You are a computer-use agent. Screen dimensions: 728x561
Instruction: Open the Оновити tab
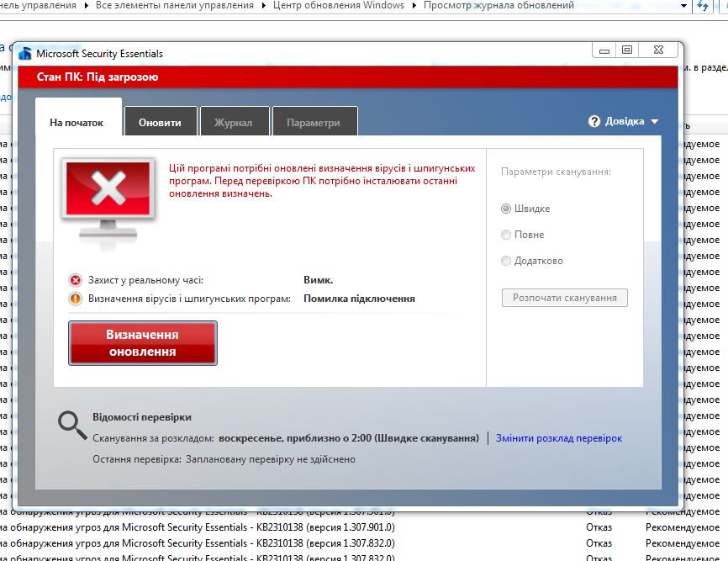pyautogui.click(x=161, y=121)
